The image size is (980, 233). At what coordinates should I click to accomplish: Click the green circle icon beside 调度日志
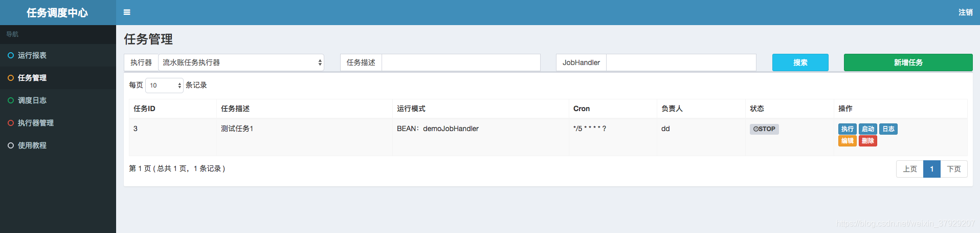[11, 100]
